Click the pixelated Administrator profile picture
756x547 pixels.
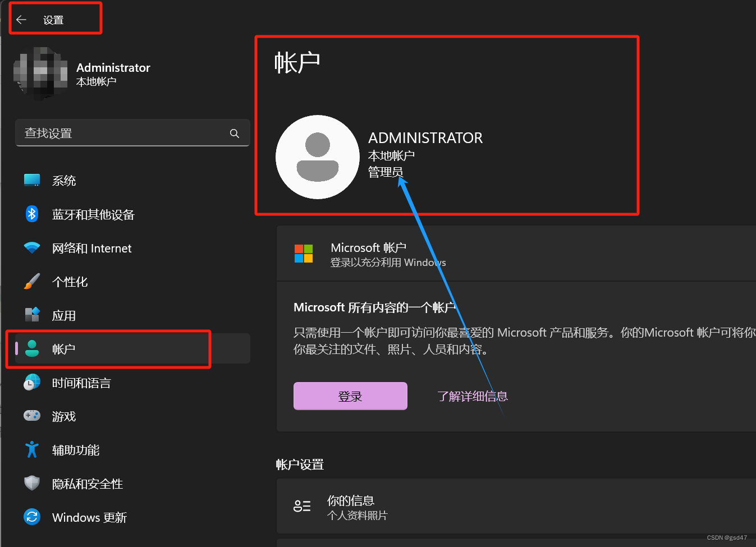click(40, 73)
